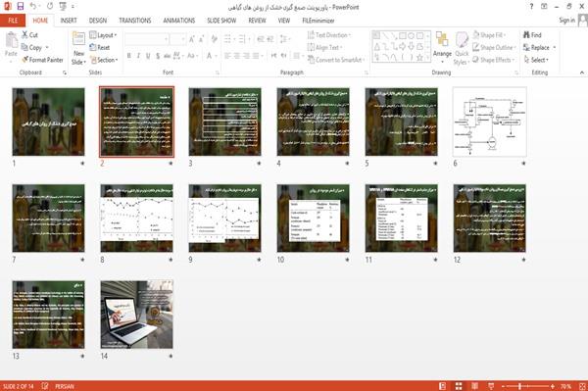Switch to Reading View in status bar
The height and width of the screenshot is (391, 588).
coord(474,386)
